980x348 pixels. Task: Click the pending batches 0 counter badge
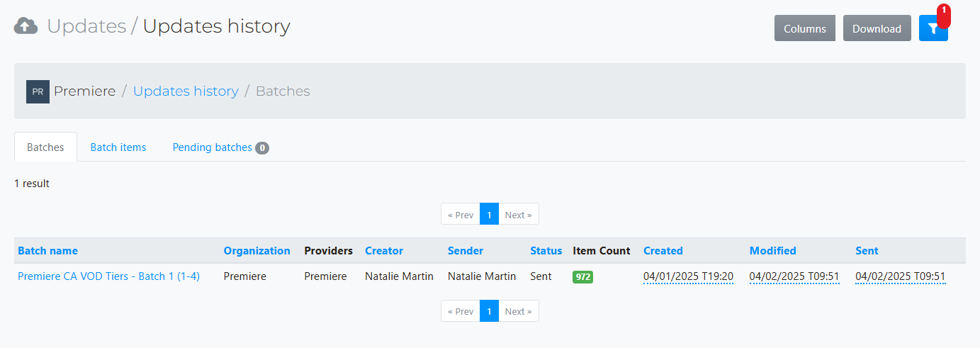tap(262, 148)
